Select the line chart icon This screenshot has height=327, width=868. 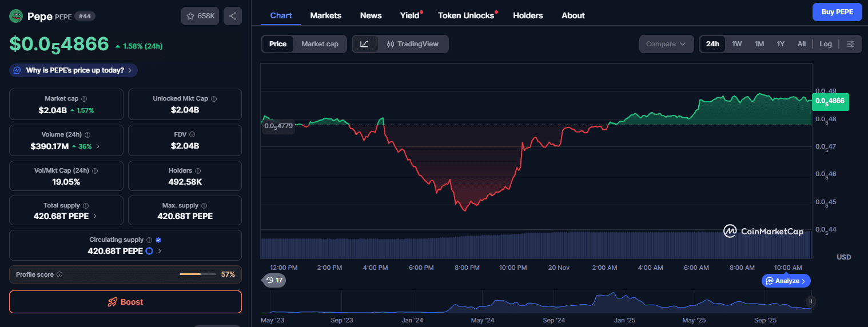pos(365,44)
